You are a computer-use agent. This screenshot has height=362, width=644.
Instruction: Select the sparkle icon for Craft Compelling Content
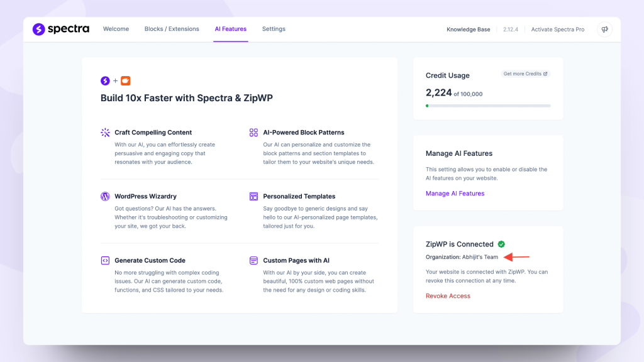pyautogui.click(x=104, y=133)
